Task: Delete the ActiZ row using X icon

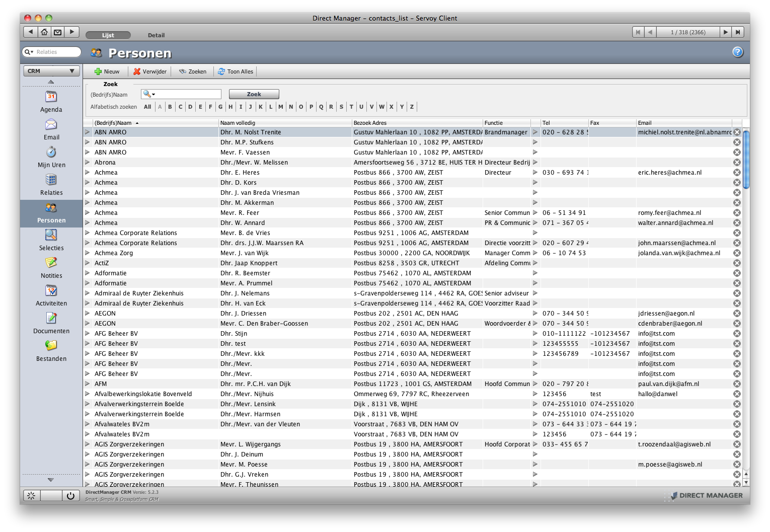Action: [x=737, y=263]
